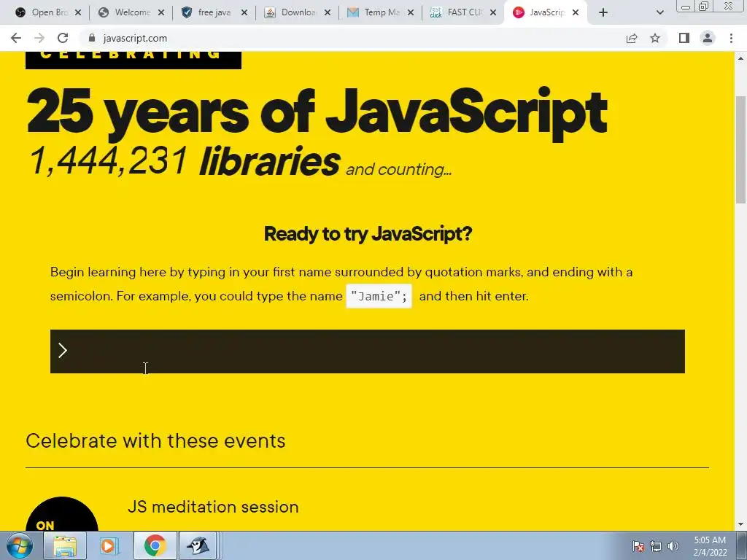
Task: Focus the dark JavaScript console input
Action: point(368,351)
